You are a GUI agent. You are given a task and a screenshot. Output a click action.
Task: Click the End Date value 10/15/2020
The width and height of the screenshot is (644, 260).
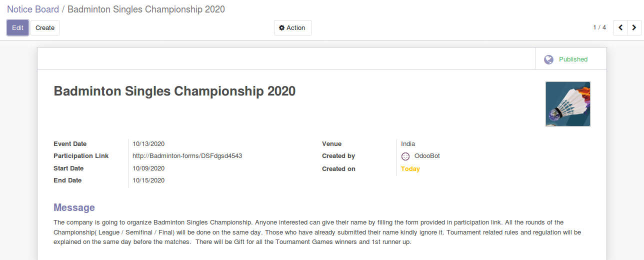tap(148, 180)
